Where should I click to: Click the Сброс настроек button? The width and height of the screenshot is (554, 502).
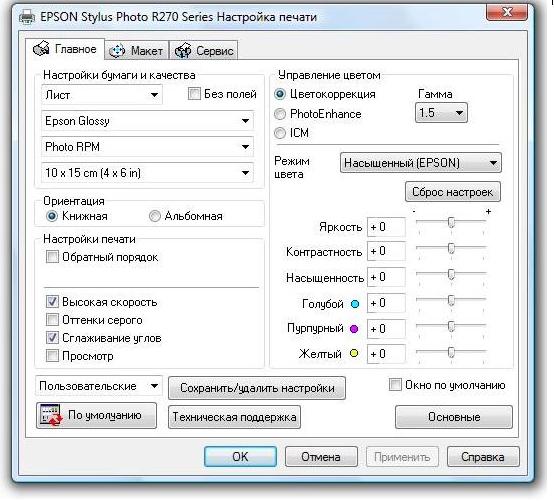pyautogui.click(x=453, y=192)
